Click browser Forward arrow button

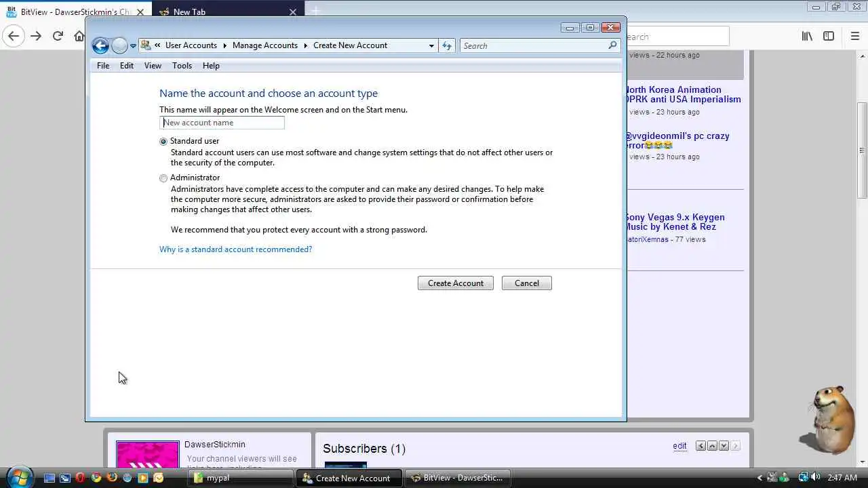(x=36, y=37)
